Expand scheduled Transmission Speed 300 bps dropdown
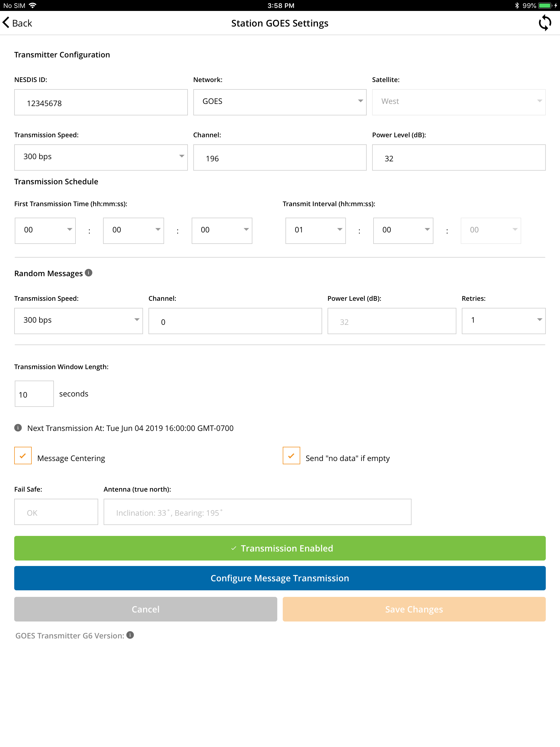This screenshot has height=747, width=560. click(101, 157)
